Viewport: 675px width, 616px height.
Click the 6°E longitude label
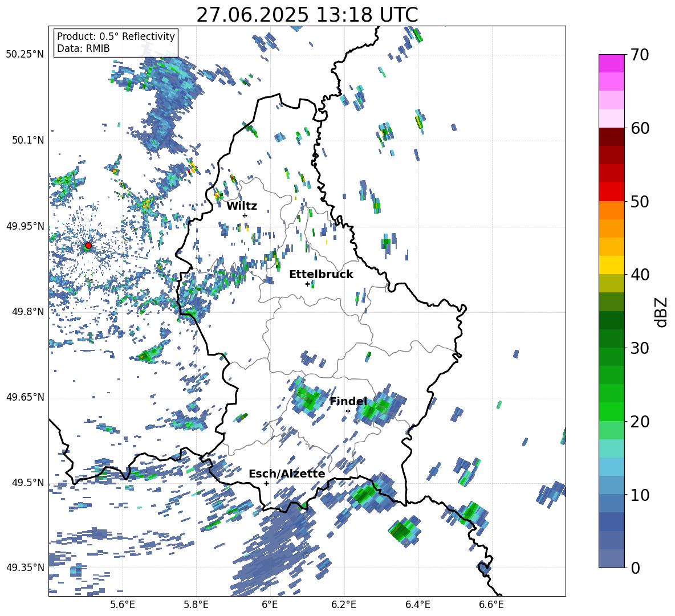click(x=270, y=605)
